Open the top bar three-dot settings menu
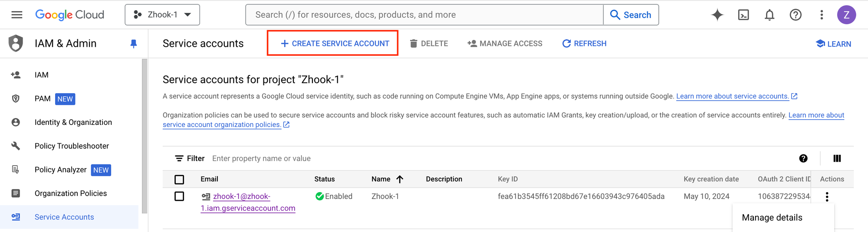The image size is (868, 232). 822,15
